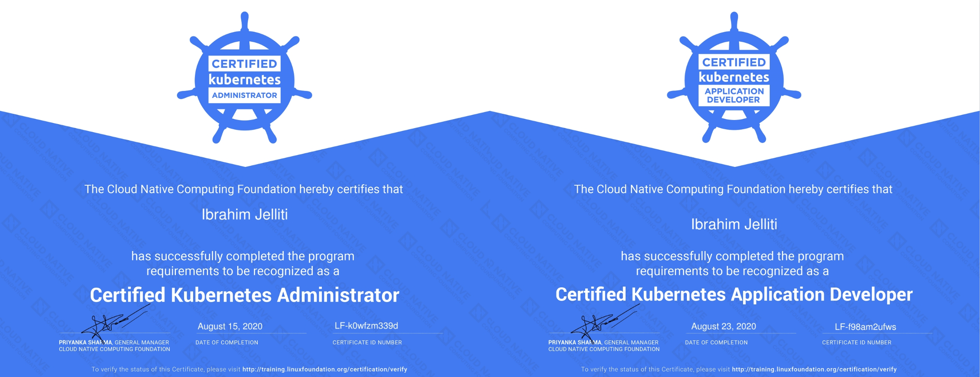Click certificate ID LF-k0wfzm339d
Image resolution: width=980 pixels, height=377 pixels.
(x=366, y=326)
